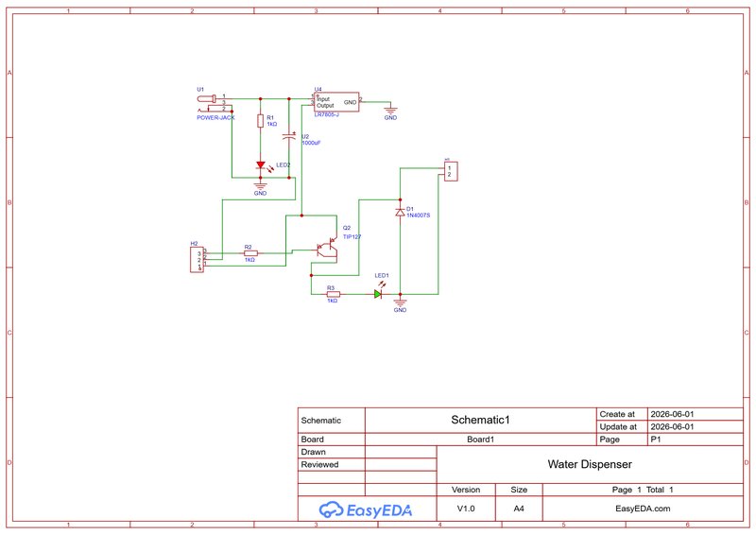Click the 1N4007S diode label
The height and width of the screenshot is (535, 756).
point(418,216)
